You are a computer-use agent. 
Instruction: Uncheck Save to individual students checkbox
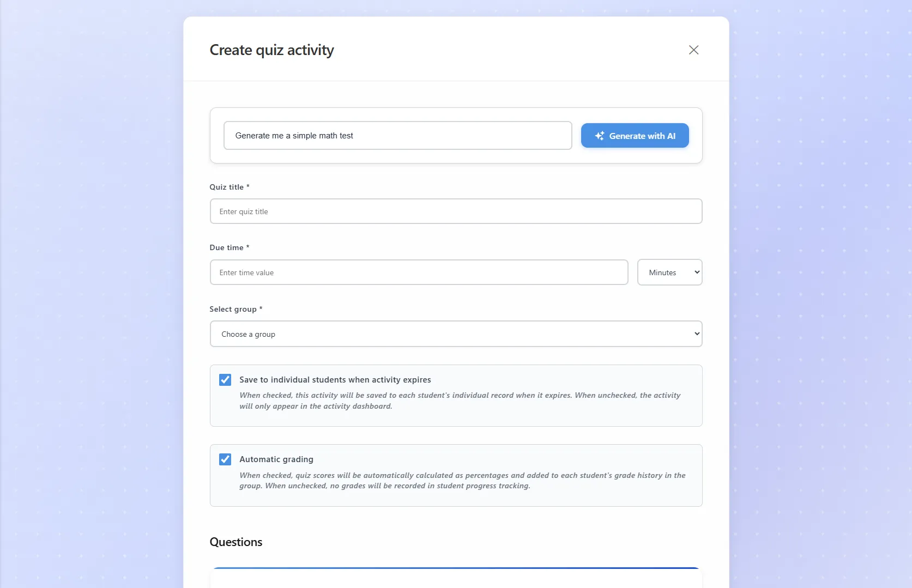click(225, 380)
